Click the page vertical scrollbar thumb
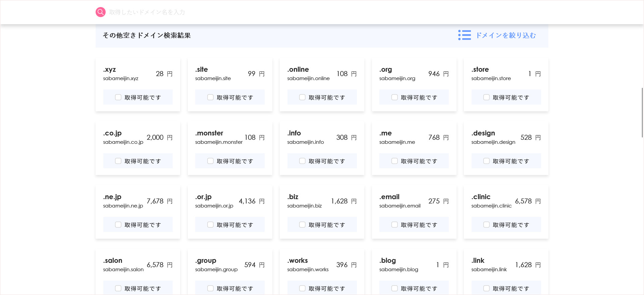The height and width of the screenshot is (295, 644). click(642, 113)
